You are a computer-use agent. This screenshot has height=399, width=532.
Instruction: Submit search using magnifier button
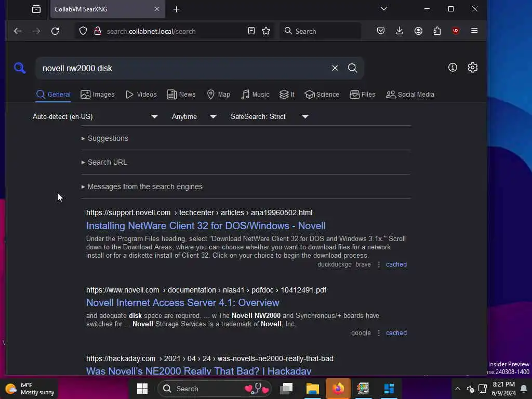pos(353,68)
